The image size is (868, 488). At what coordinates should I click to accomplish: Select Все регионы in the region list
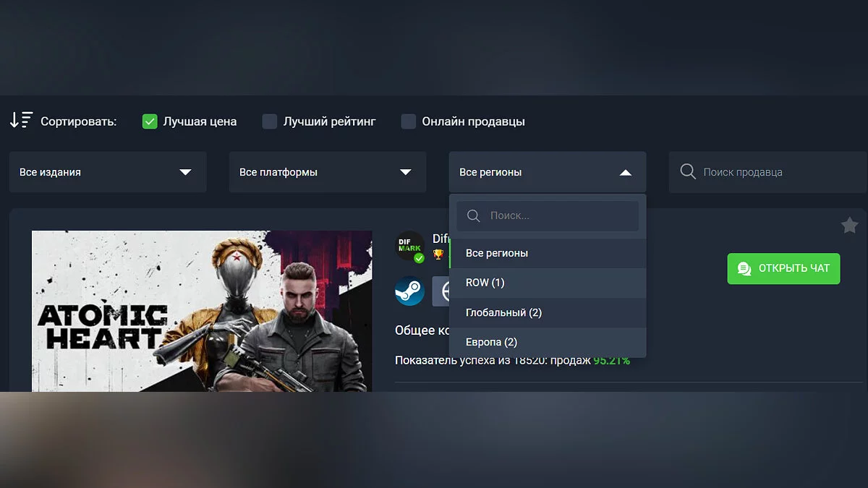pos(548,253)
